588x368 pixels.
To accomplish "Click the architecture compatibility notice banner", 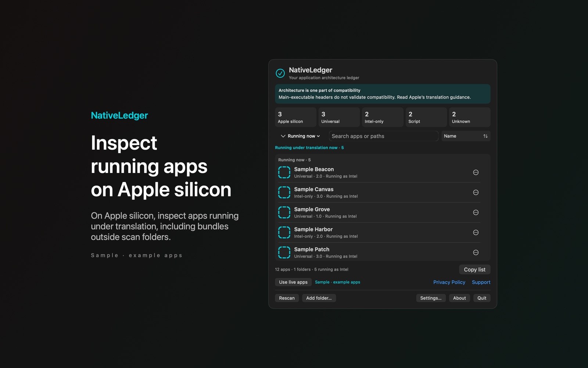I will (383, 94).
